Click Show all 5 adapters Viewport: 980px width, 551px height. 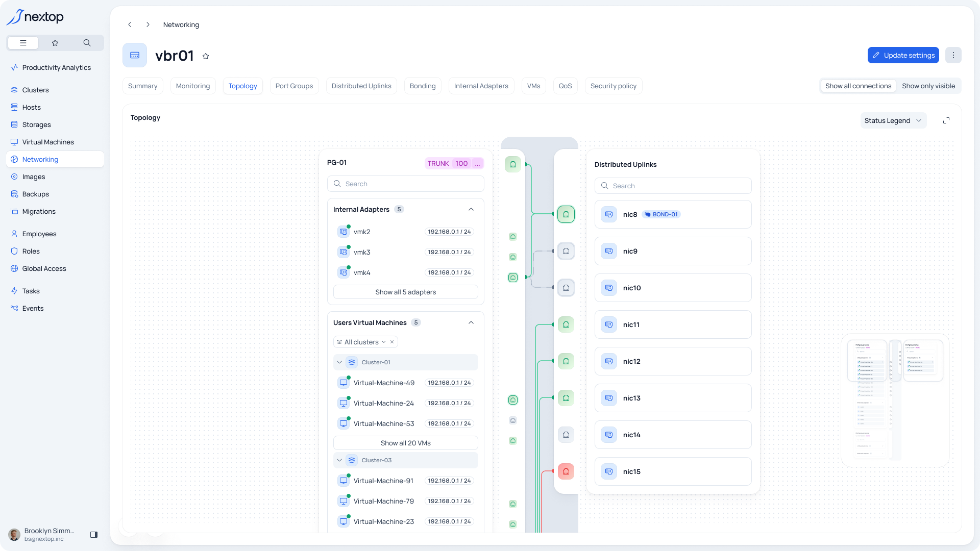coord(406,292)
